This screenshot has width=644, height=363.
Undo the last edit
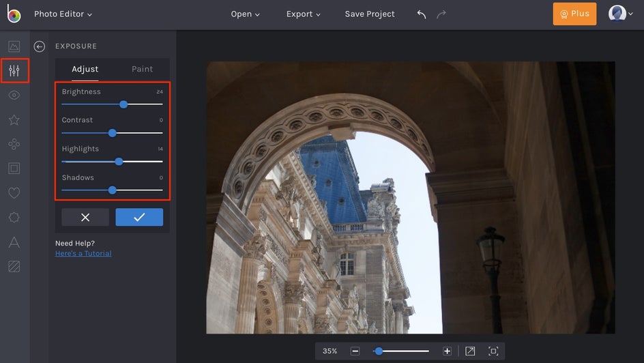pos(422,14)
